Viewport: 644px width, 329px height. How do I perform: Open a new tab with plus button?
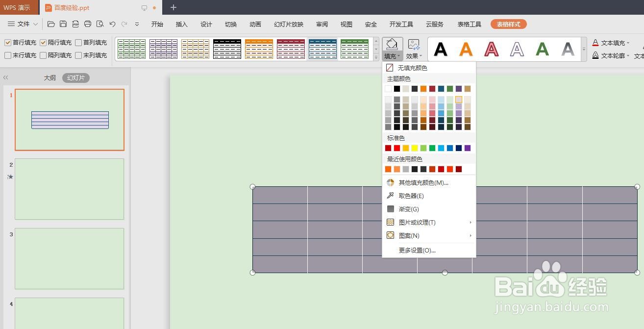[173, 7]
